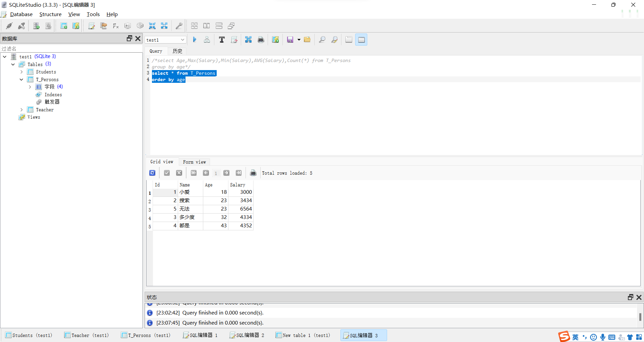Screen dimensions: 644x342
Task: Execute the current SQL query
Action: coord(195,39)
